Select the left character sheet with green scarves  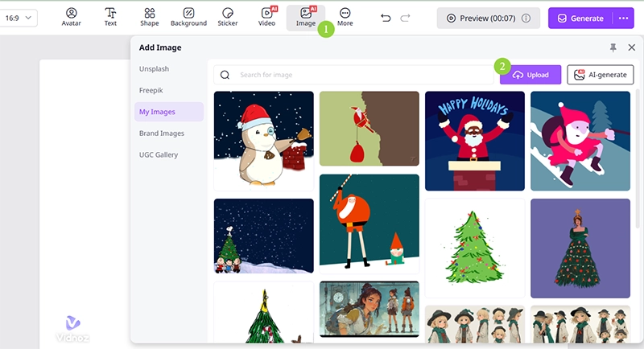tap(475, 324)
